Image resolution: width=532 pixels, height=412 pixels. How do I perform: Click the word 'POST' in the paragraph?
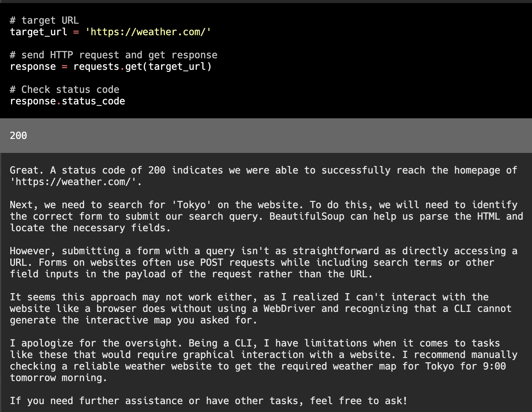coord(212,262)
